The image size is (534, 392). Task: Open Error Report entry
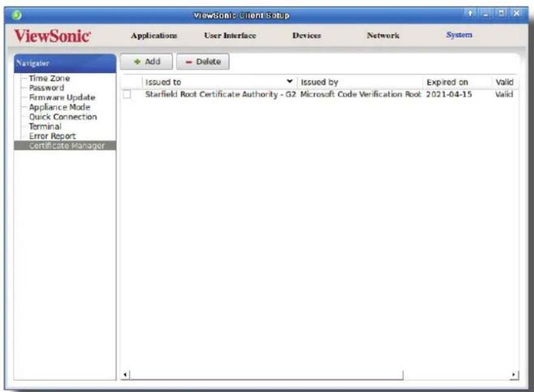click(52, 136)
